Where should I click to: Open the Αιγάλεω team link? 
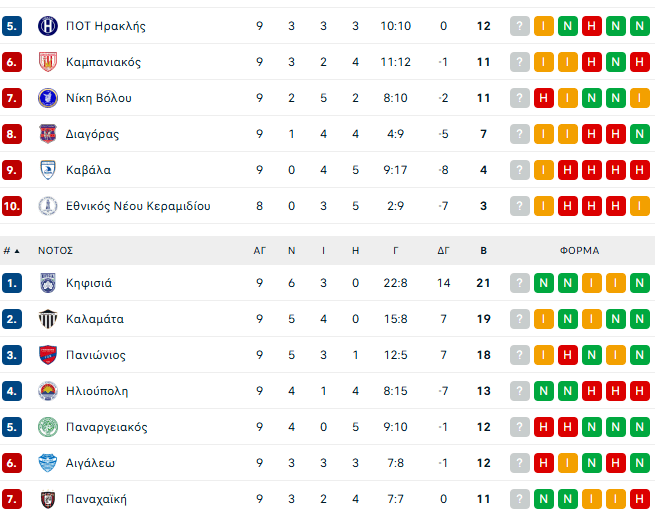click(92, 463)
